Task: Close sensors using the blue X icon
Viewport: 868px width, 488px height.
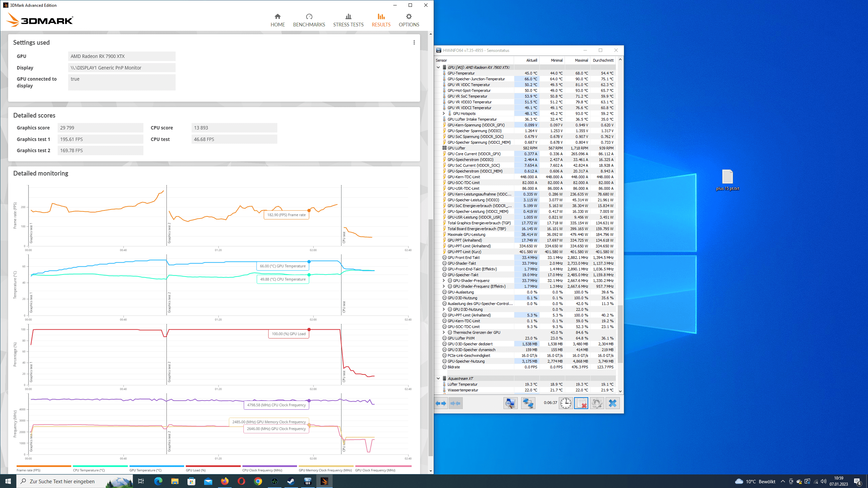Action: [612, 403]
